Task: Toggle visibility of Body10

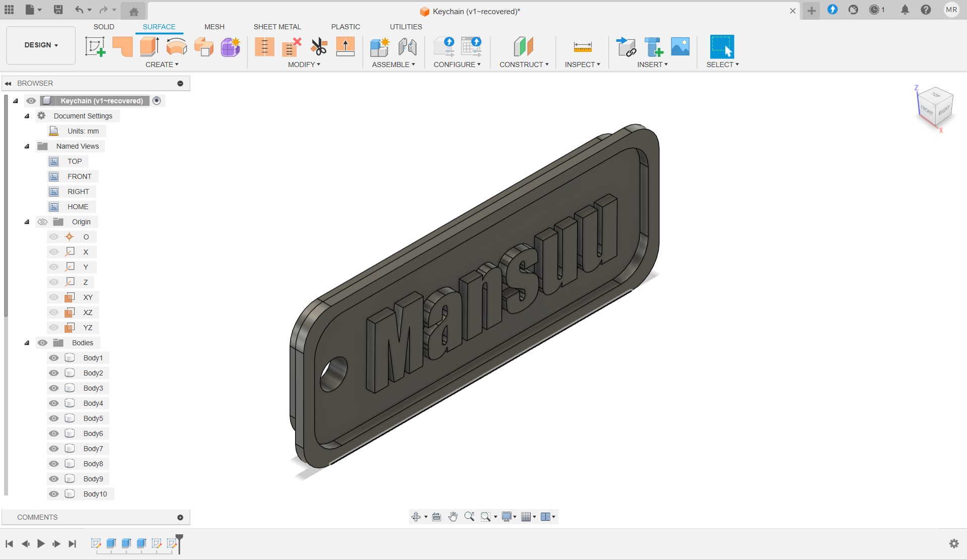Action: tap(54, 494)
